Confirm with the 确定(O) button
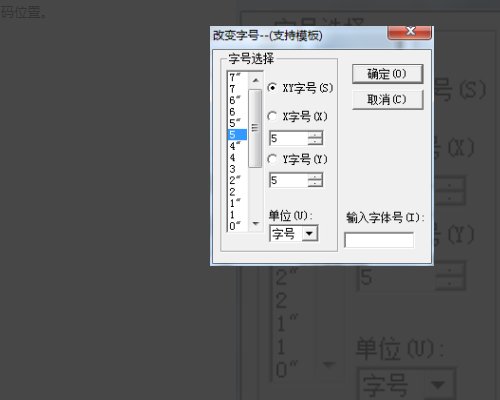500x400 pixels. (387, 74)
